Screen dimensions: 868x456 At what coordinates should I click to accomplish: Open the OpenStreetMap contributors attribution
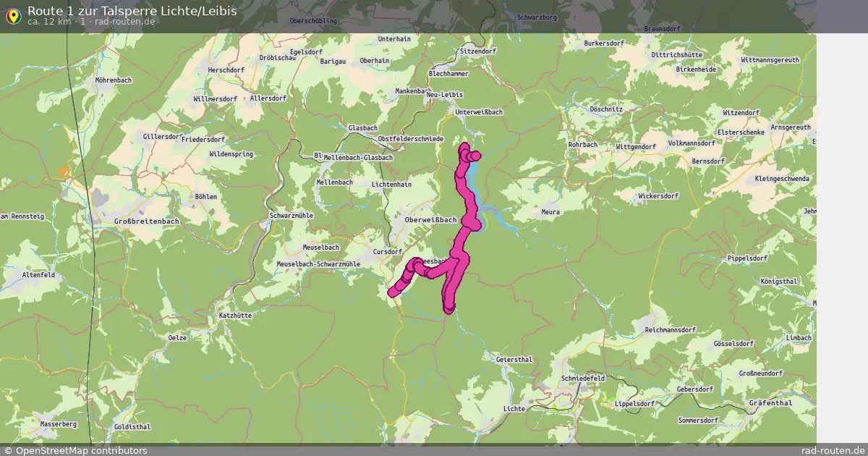(x=75, y=450)
